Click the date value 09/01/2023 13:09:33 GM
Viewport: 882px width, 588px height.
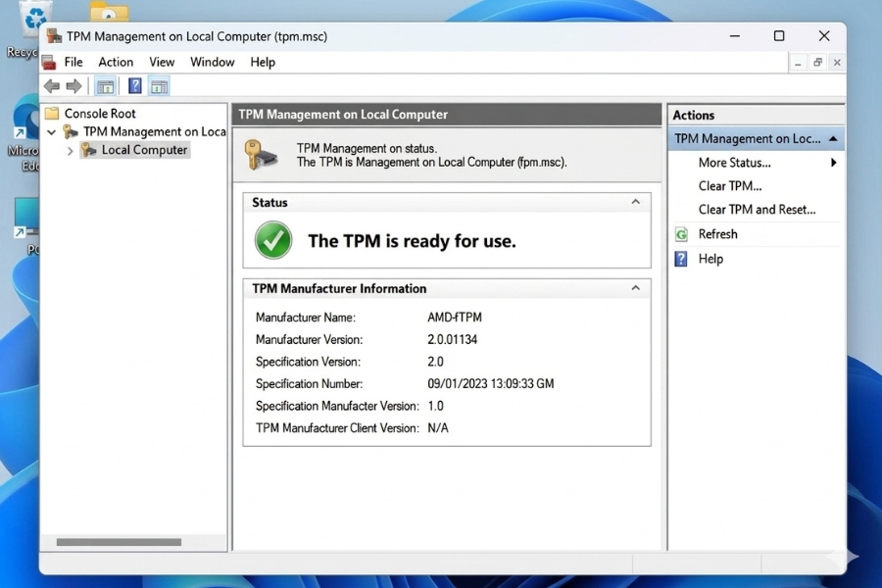coord(491,384)
